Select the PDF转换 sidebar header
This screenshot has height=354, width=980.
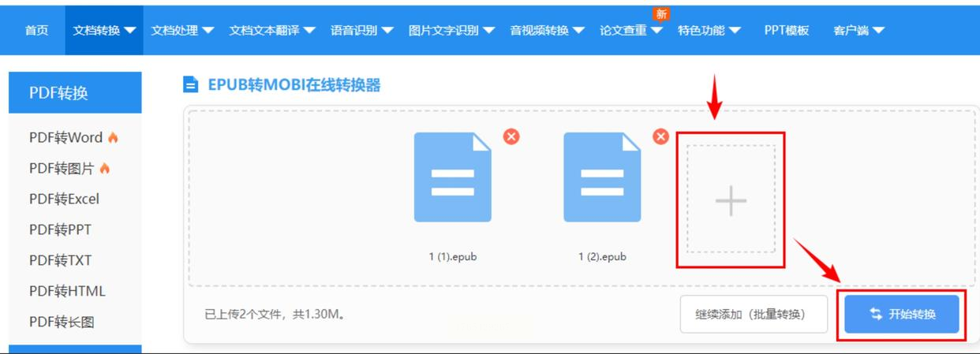click(x=75, y=92)
